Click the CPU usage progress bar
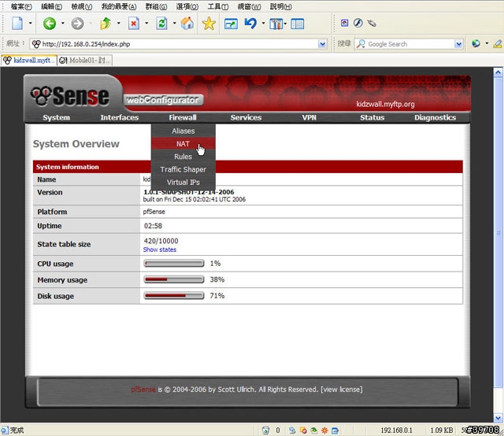The width and height of the screenshot is (504, 436). pyautogui.click(x=174, y=264)
